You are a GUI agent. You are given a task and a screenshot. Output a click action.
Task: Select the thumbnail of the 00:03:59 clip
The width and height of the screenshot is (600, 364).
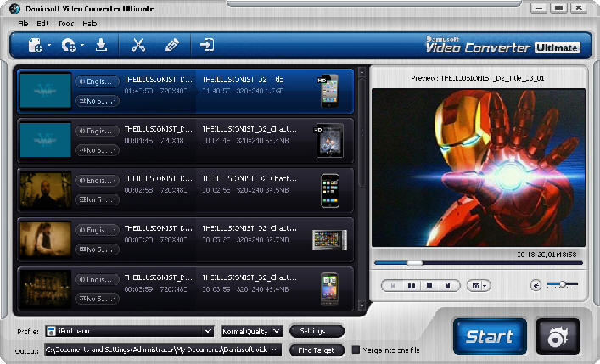click(45, 289)
